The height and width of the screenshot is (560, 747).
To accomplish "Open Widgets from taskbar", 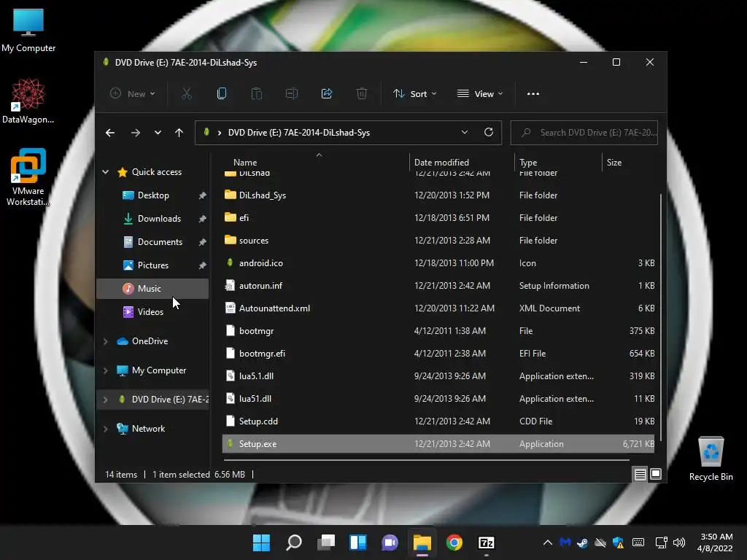I will [x=357, y=542].
